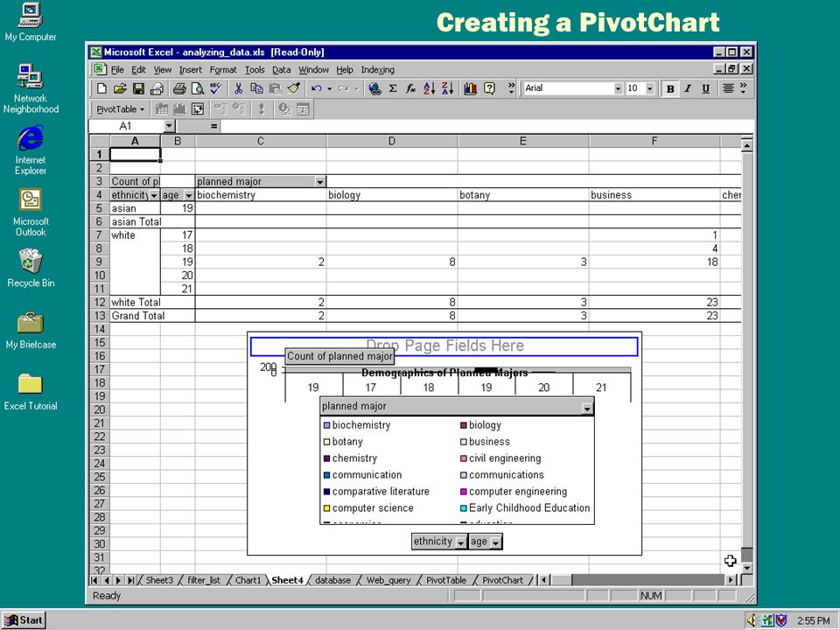Click the vertical scrollbar down arrow

747,569
